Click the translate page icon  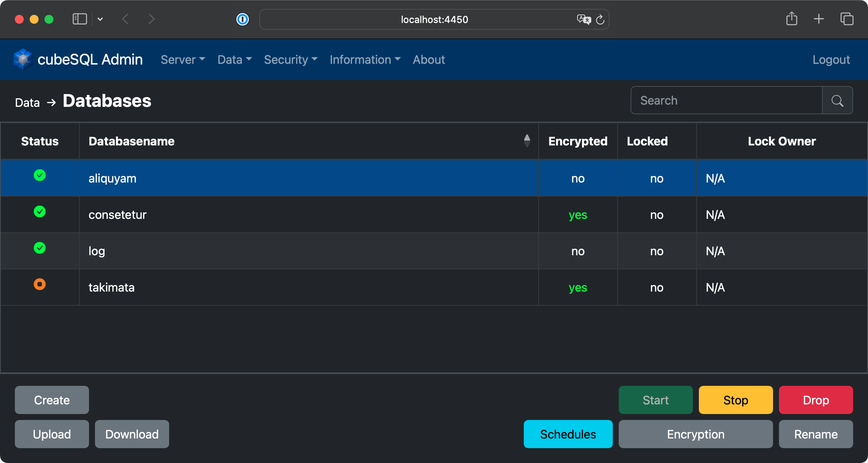(x=583, y=19)
